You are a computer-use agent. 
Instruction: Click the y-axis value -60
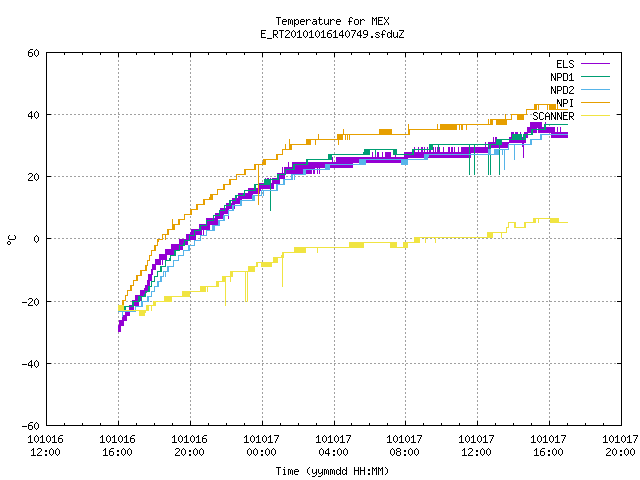click(30, 426)
